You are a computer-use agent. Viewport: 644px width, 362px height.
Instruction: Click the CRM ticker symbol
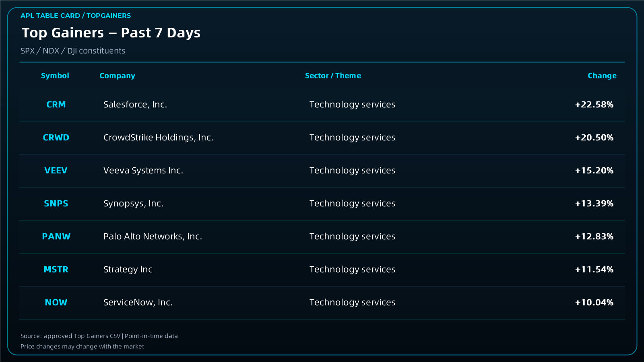pos(56,105)
